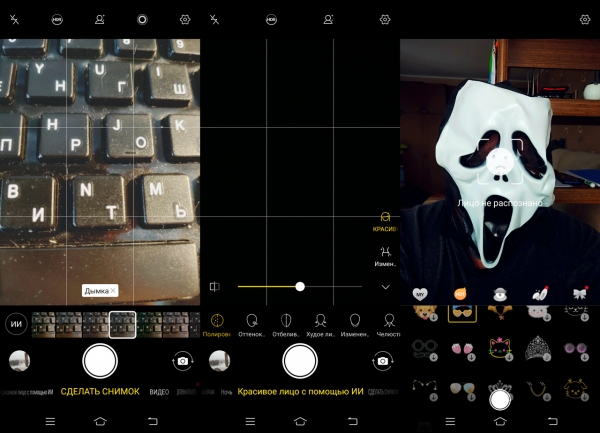Open the HOT sticker category
Image resolution: width=600 pixels, height=433 pixels.
pyautogui.click(x=460, y=294)
